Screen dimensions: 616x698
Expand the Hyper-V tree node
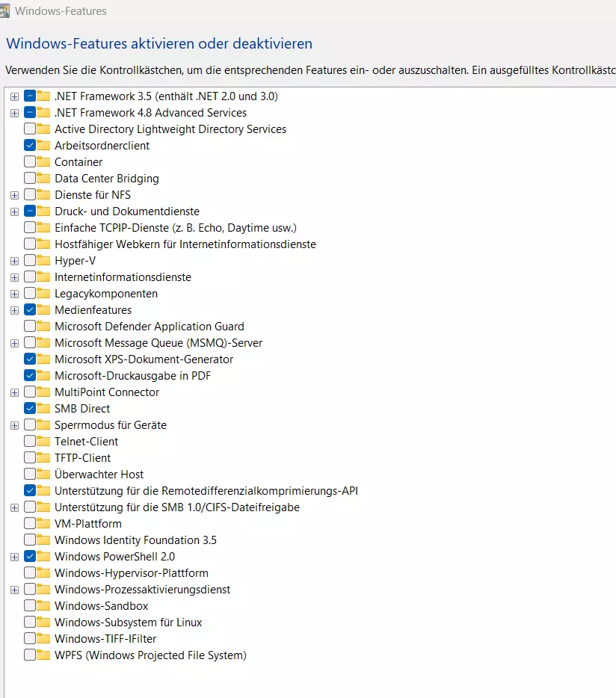click(x=14, y=262)
